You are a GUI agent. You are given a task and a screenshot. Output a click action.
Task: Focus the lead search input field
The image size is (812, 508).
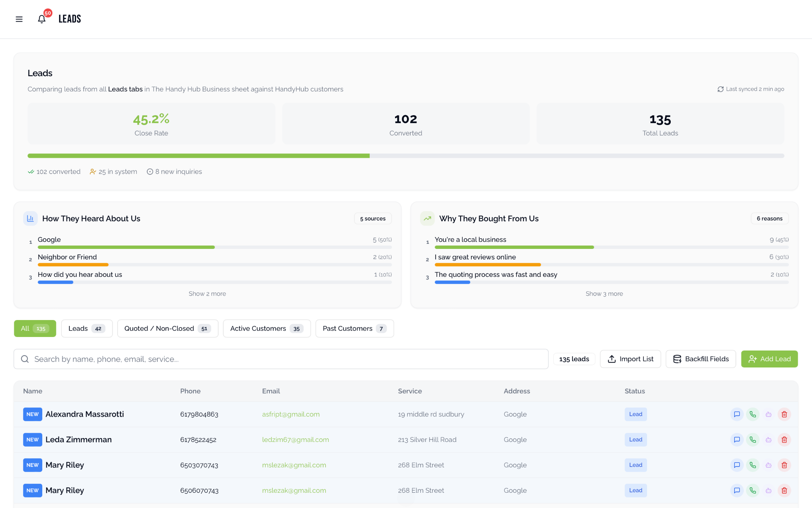tap(281, 359)
